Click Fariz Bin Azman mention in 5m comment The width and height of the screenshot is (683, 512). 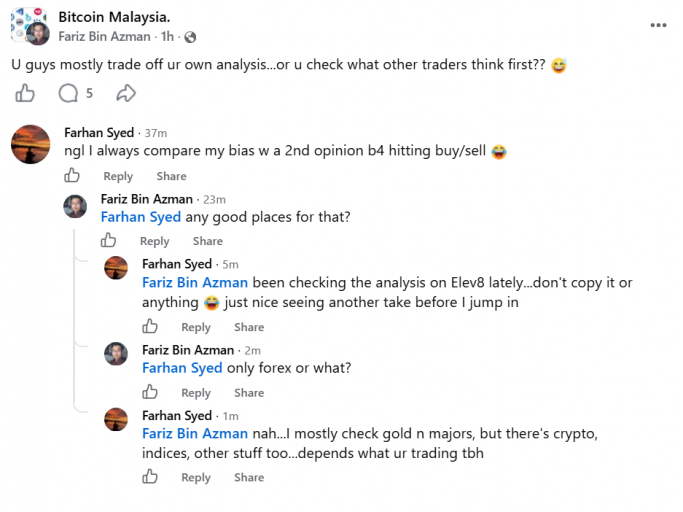pos(195,282)
